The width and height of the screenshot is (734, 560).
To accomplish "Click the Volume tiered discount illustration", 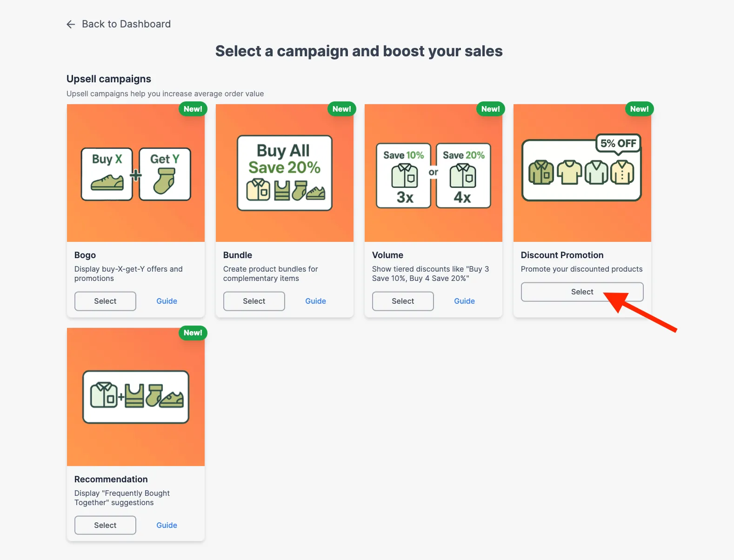I will click(434, 173).
